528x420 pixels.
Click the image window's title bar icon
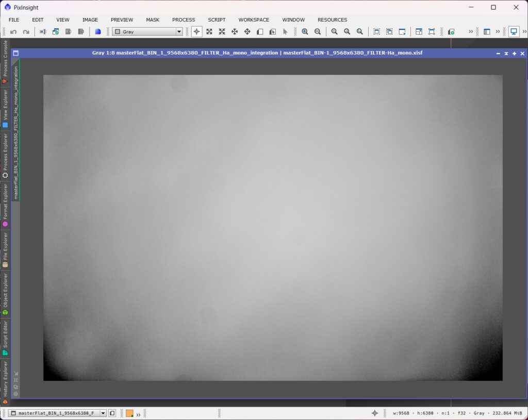tap(15, 53)
